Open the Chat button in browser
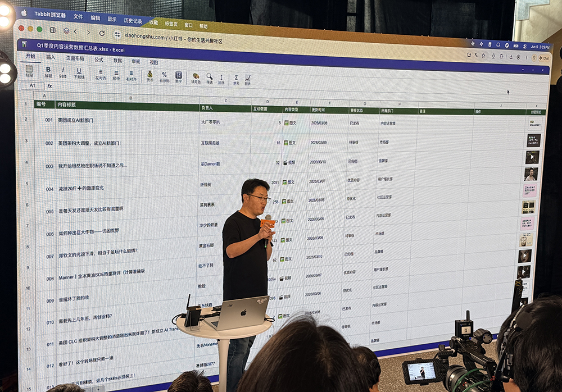The image size is (562, 392). 545,58
